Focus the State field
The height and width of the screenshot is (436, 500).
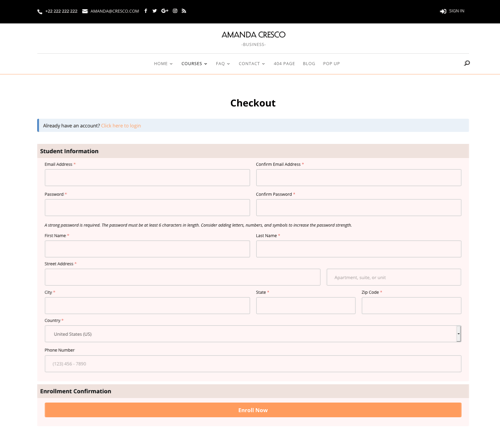[x=306, y=305]
